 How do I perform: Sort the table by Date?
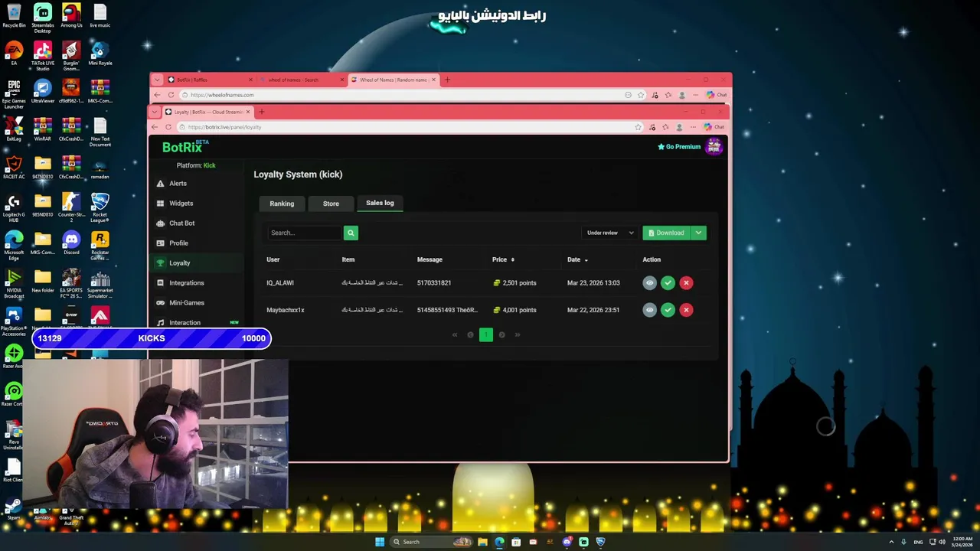coord(577,259)
